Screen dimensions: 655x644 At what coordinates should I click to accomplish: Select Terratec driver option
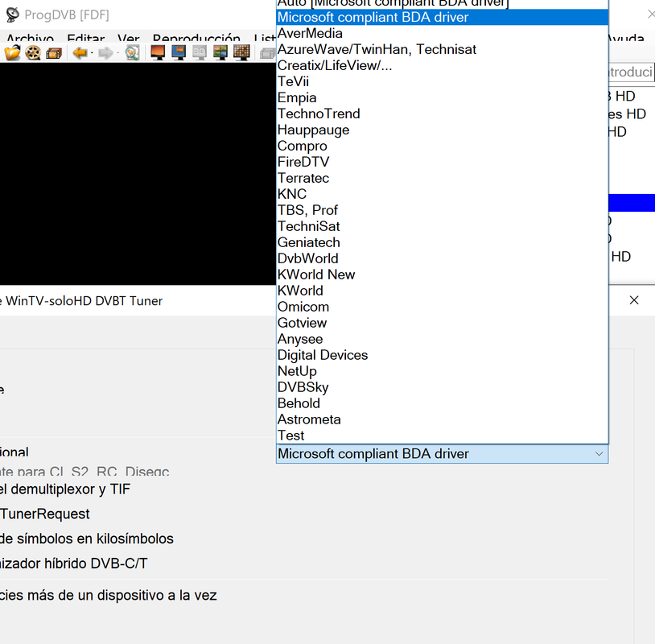pos(443,178)
